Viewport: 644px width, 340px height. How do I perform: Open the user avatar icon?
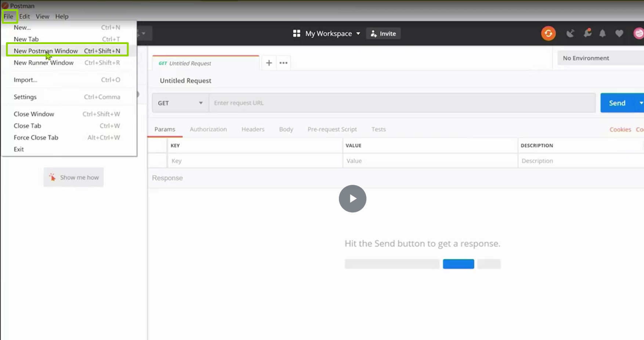(638, 33)
